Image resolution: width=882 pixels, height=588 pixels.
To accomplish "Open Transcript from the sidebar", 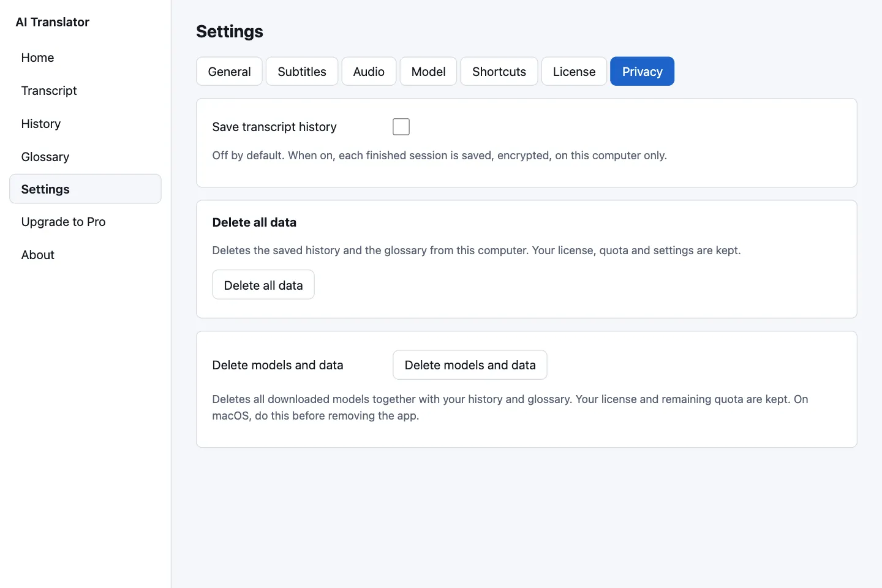I will pos(85,91).
